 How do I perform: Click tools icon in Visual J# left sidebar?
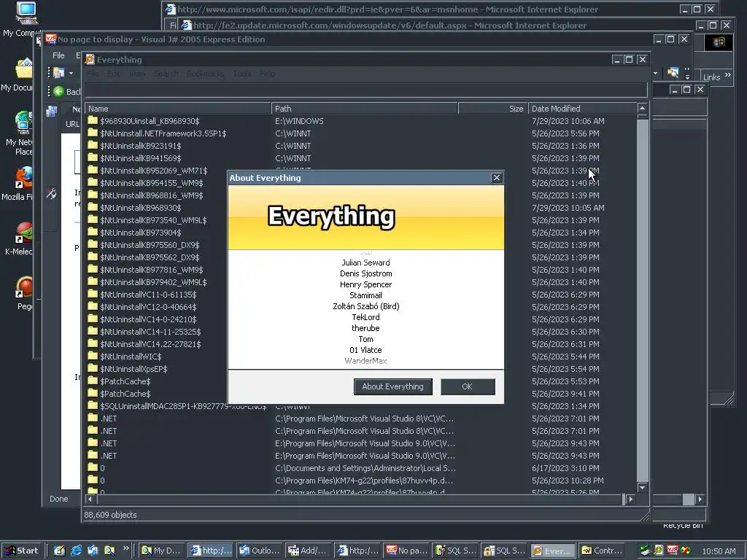[x=51, y=192]
